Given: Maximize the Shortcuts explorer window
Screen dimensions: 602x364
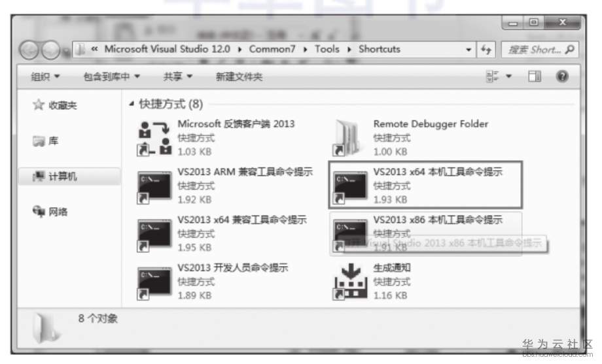Looking at the screenshot, I should coord(534,23).
